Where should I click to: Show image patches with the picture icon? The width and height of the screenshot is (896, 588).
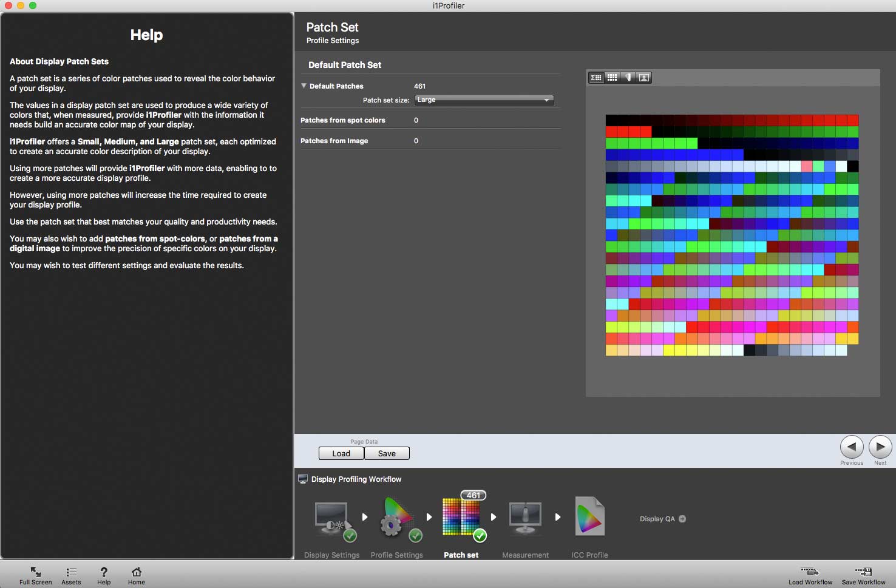[644, 78]
